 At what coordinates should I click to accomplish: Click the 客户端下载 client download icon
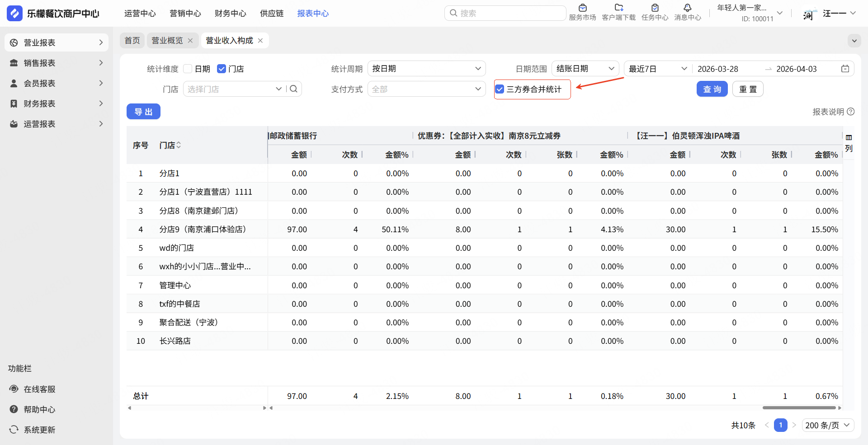[618, 8]
